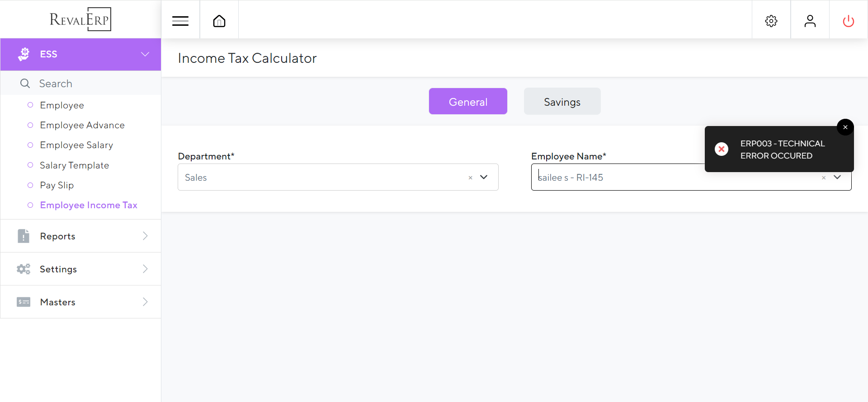Click the red power logout icon
The height and width of the screenshot is (402, 868).
coord(849,21)
